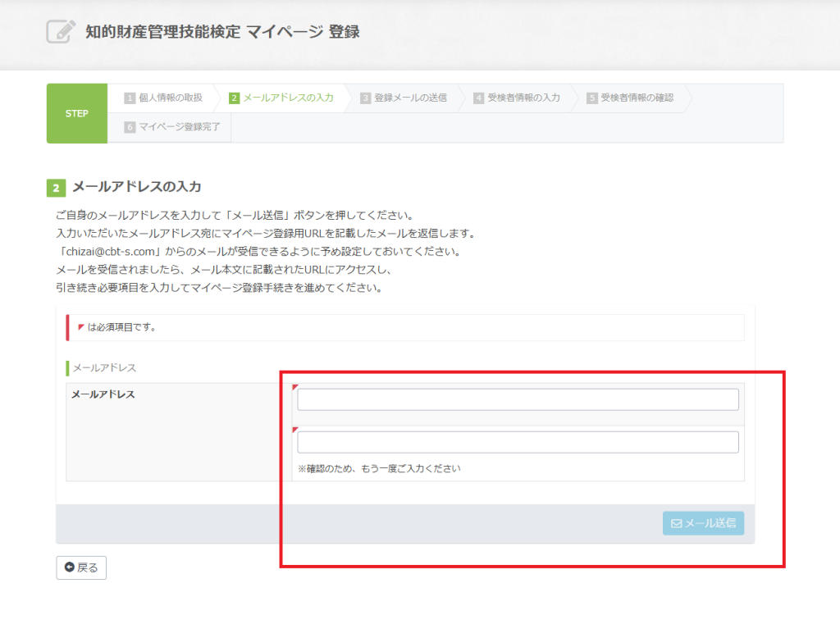This screenshot has height=638, width=840.
Task: Click the chizai@cbt-s.com address in instructions
Action: 108,251
